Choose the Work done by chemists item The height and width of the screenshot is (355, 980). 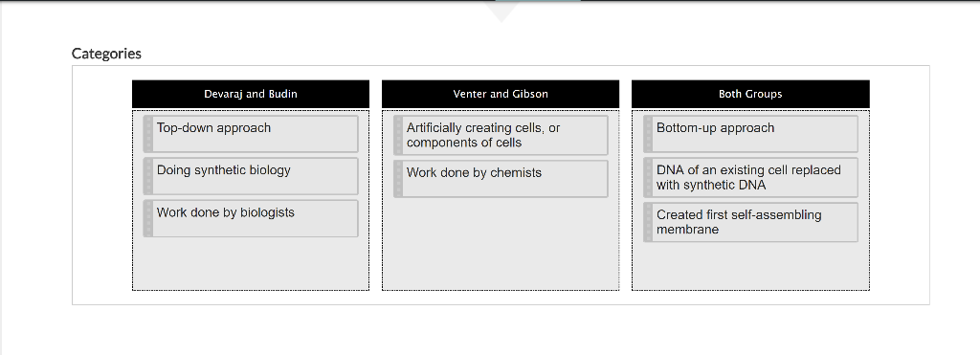tap(501, 179)
